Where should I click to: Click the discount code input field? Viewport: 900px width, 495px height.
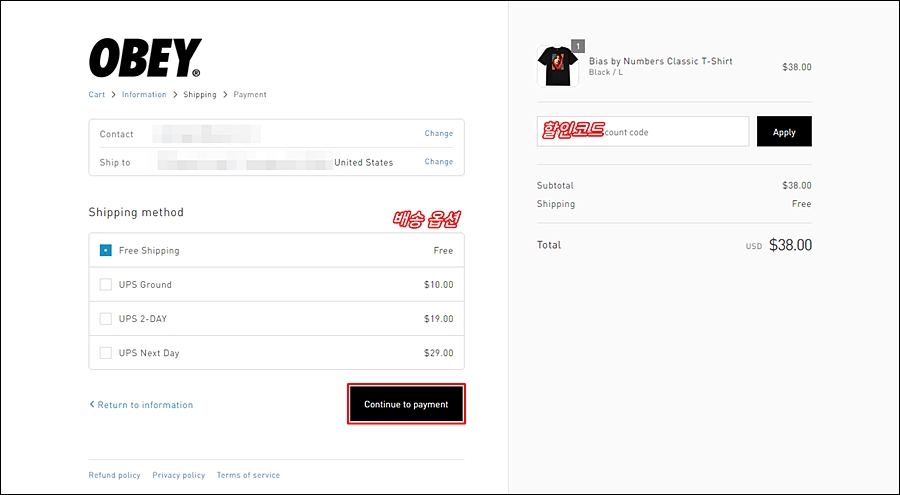coord(643,132)
